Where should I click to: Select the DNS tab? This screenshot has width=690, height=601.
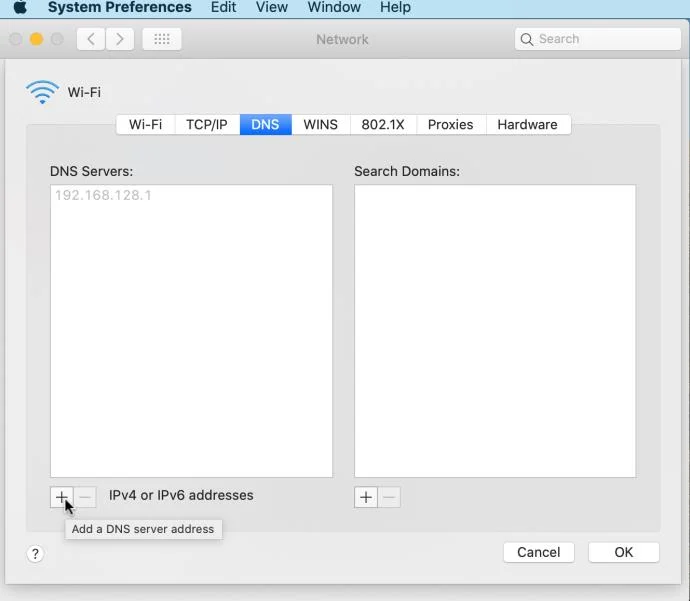[x=265, y=125]
